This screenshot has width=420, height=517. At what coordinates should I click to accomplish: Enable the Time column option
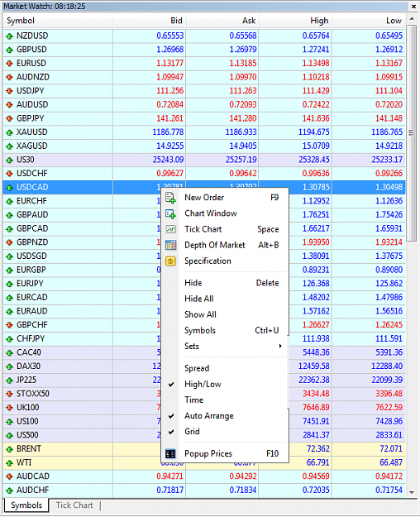225,400
